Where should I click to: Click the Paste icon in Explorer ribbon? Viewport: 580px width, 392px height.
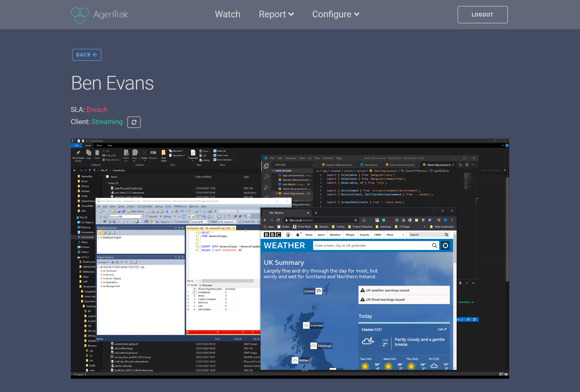pyautogui.click(x=97, y=155)
